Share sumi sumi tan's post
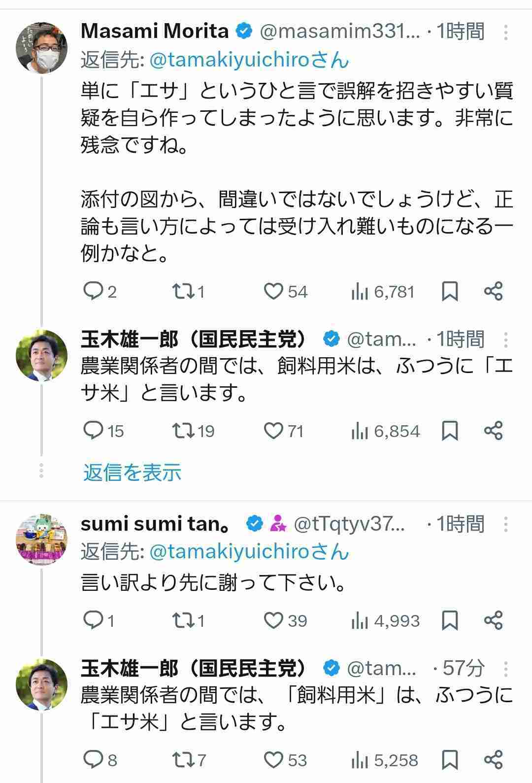Viewport: 532px width, 783px height. 493,620
